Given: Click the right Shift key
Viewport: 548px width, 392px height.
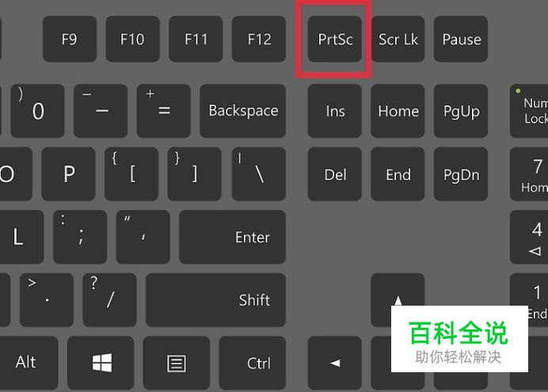Looking at the screenshot, I should (215, 300).
